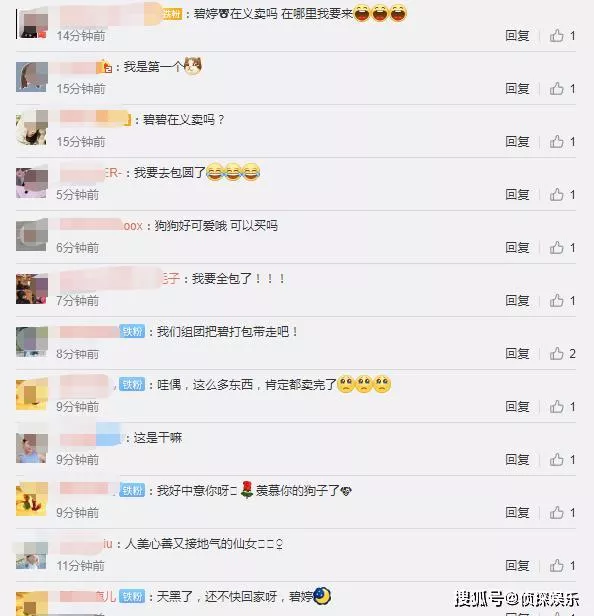The image size is (594, 616).
Task: Open avatar of the '我是第一个' commenter
Action: coord(32,77)
